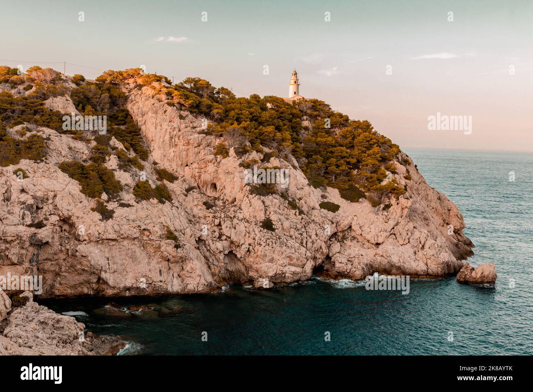Screen dimensions: 533x392
Task: Click the isolated rock islet in the sea
Action: 476,273
